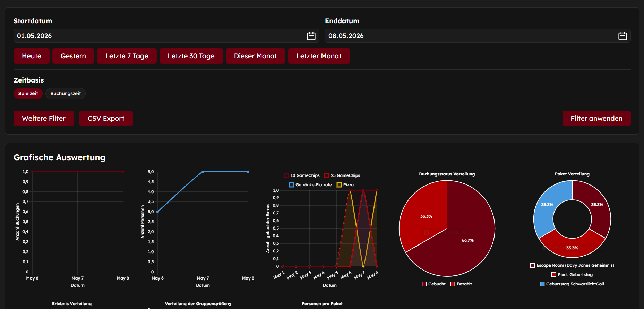The width and height of the screenshot is (644, 309).
Task: Click the May 7 point on Personen chart
Action: pyautogui.click(x=203, y=172)
